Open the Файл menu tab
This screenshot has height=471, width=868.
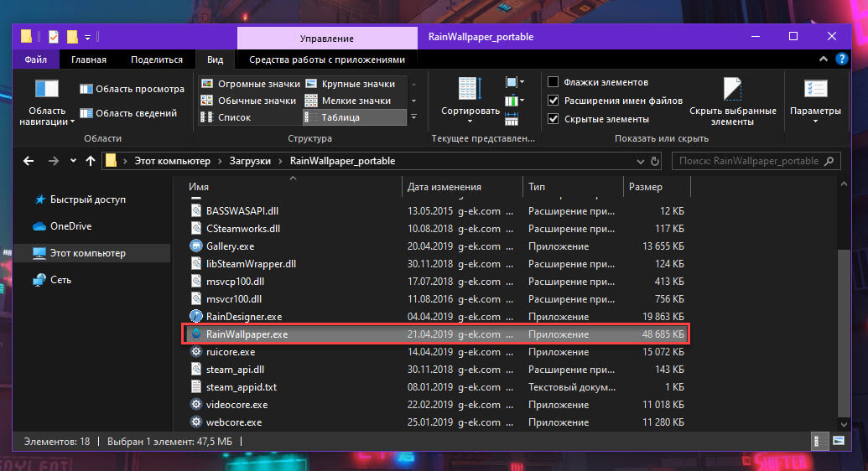tap(35, 60)
